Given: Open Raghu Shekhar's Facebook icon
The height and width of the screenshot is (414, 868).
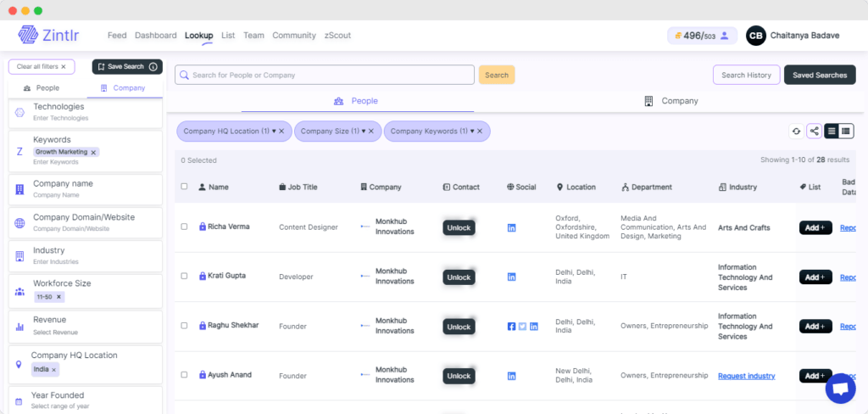Looking at the screenshot, I should pyautogui.click(x=511, y=327).
